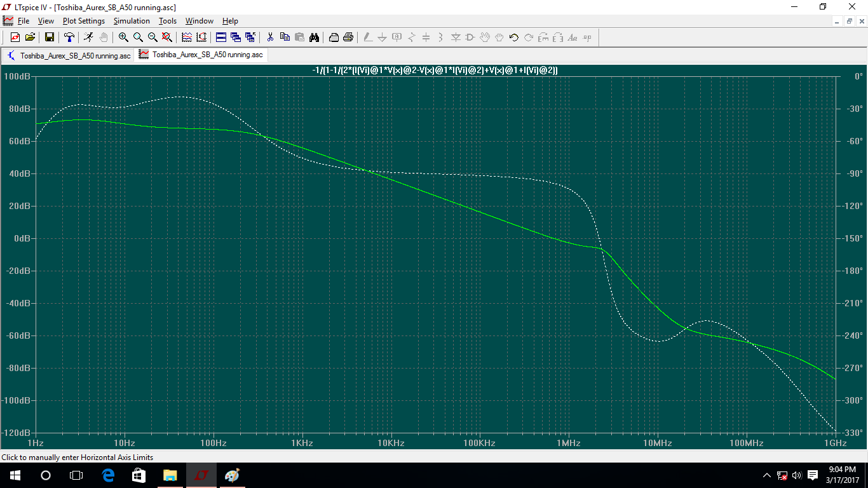Screen dimensions: 868x488
Task: Print the plot with printer icon
Action: (348, 37)
